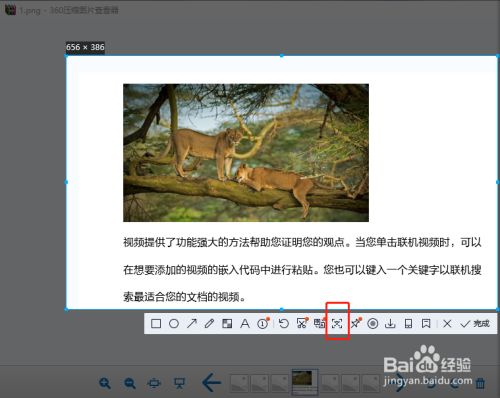Image resolution: width=500 pixels, height=398 pixels.
Task: Zoom out using the magnifier minus icon
Action: [x=130, y=383]
